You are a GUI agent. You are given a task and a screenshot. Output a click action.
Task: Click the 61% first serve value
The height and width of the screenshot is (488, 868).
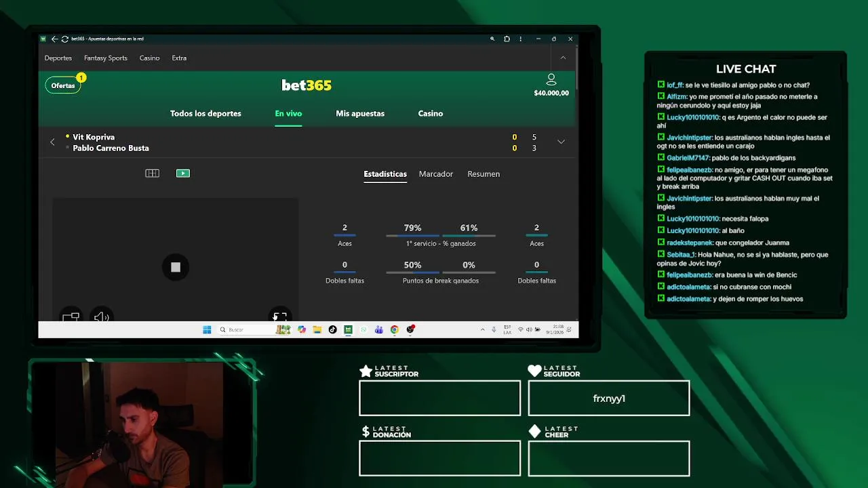[x=469, y=228]
